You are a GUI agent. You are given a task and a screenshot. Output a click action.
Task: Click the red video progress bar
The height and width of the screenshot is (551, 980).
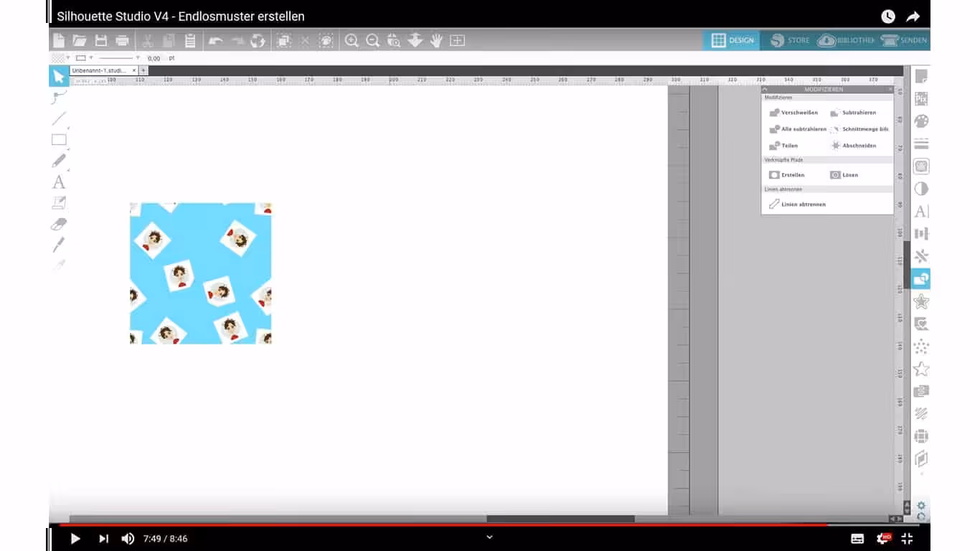point(430,524)
